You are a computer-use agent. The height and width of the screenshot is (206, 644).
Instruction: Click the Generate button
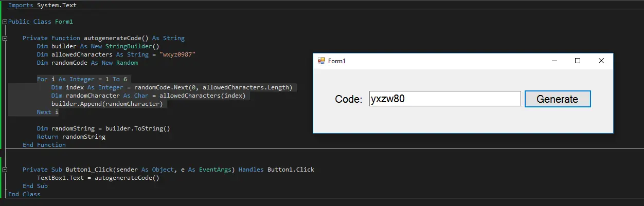click(558, 99)
